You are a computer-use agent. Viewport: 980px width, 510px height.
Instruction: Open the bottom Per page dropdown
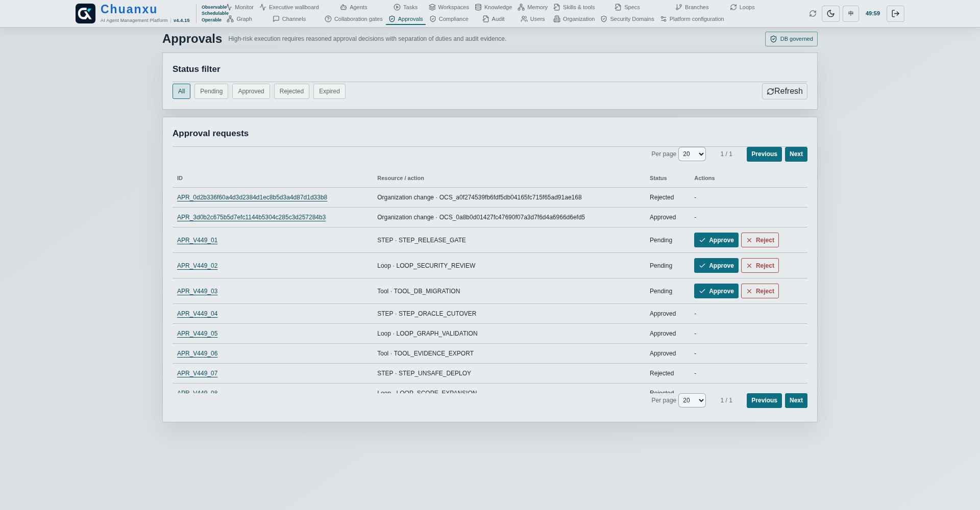(692, 400)
